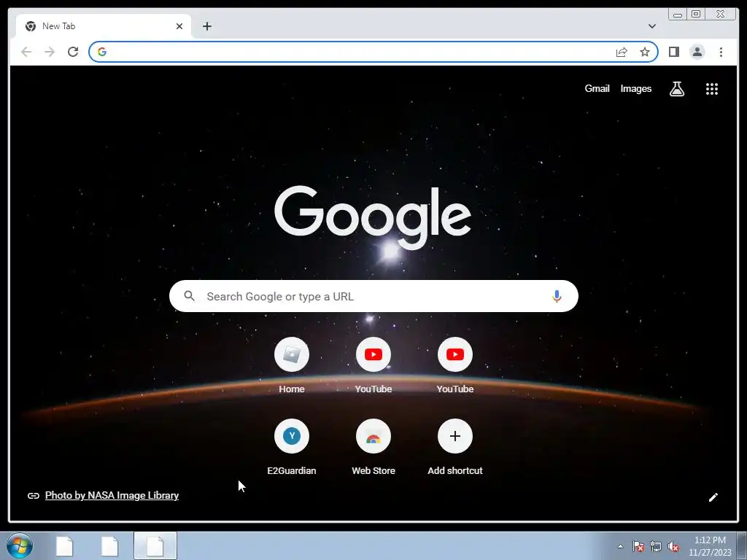Screen dimensions: 747x560
Task: Click the active third taskbar icon
Action: 155,545
